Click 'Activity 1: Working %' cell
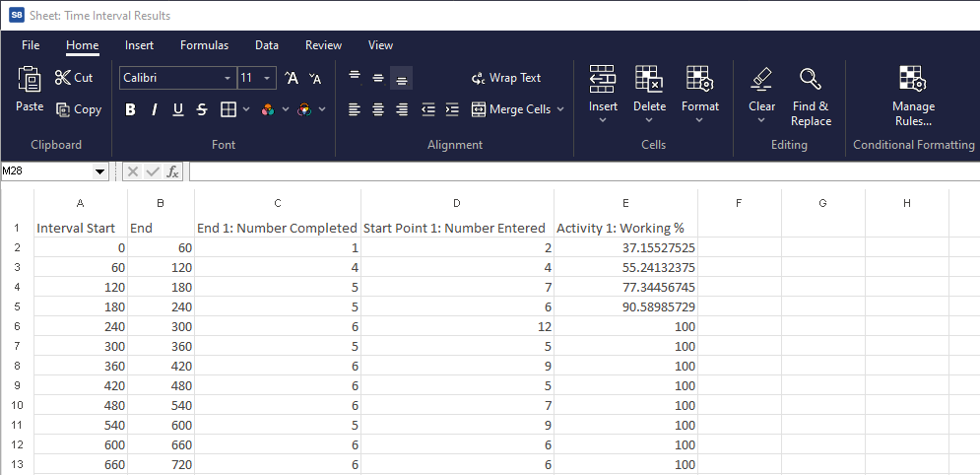Viewport: 980px width, 475px height. 625,228
